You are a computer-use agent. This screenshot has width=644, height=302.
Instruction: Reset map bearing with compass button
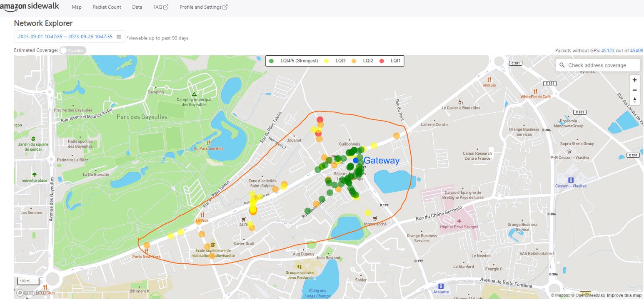(x=634, y=100)
